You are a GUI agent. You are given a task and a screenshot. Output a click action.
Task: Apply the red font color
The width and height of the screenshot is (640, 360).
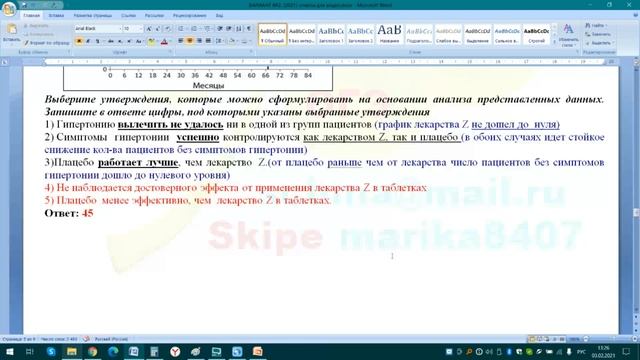(164, 41)
